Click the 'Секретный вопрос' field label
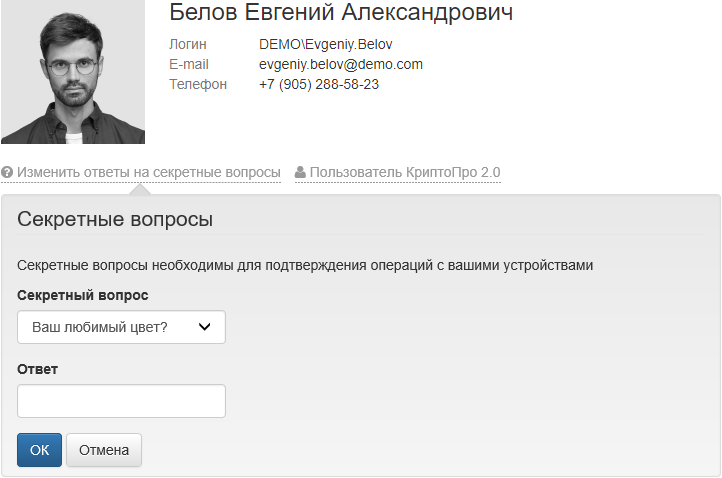This screenshot has width=722, height=478. click(x=83, y=295)
